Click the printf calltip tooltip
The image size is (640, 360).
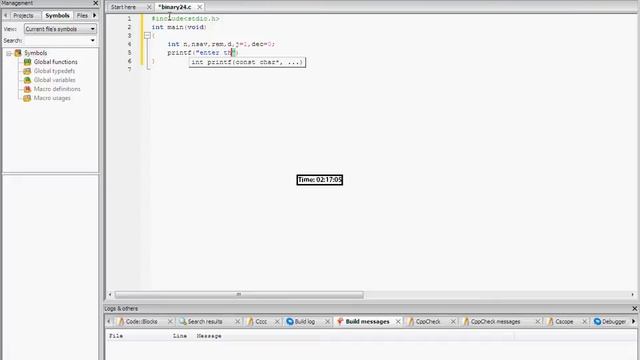pyautogui.click(x=247, y=62)
